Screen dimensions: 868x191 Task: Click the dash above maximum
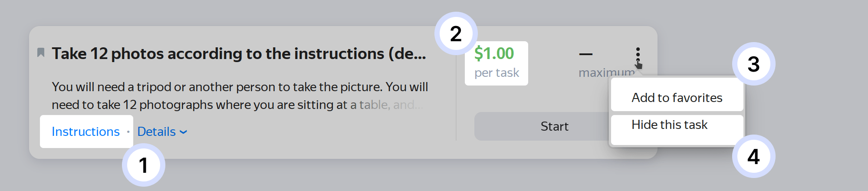click(x=585, y=54)
